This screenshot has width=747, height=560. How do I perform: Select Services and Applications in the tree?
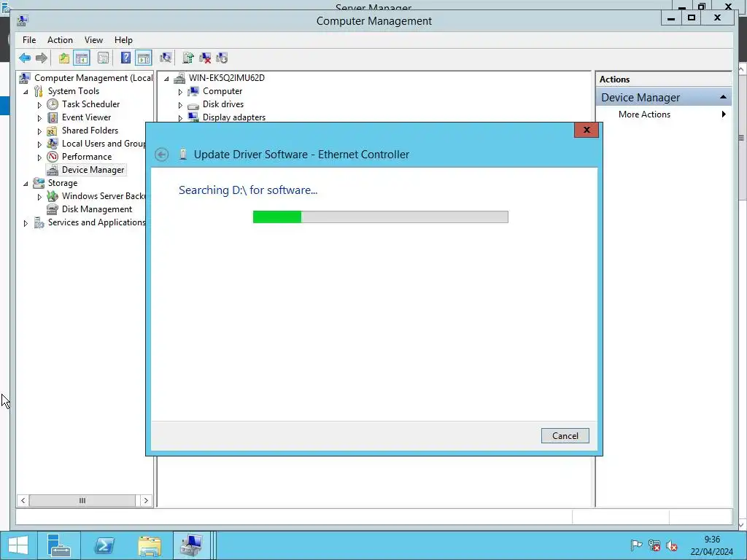pos(97,222)
